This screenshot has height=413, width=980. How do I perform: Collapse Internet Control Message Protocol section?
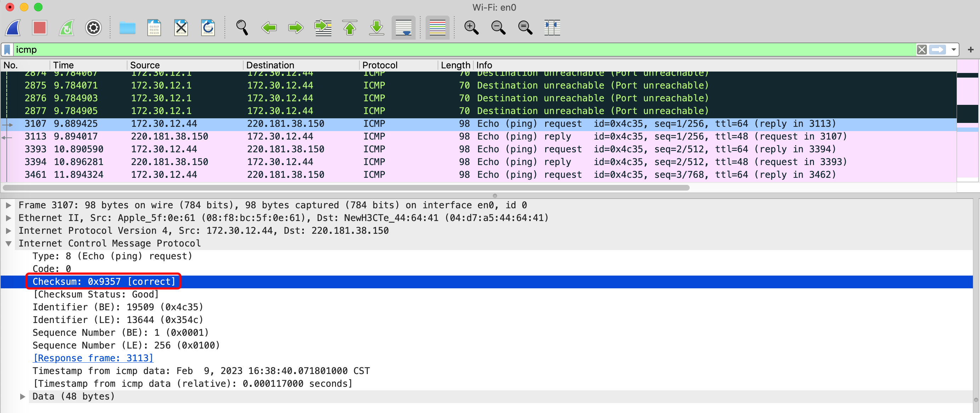pos(8,244)
